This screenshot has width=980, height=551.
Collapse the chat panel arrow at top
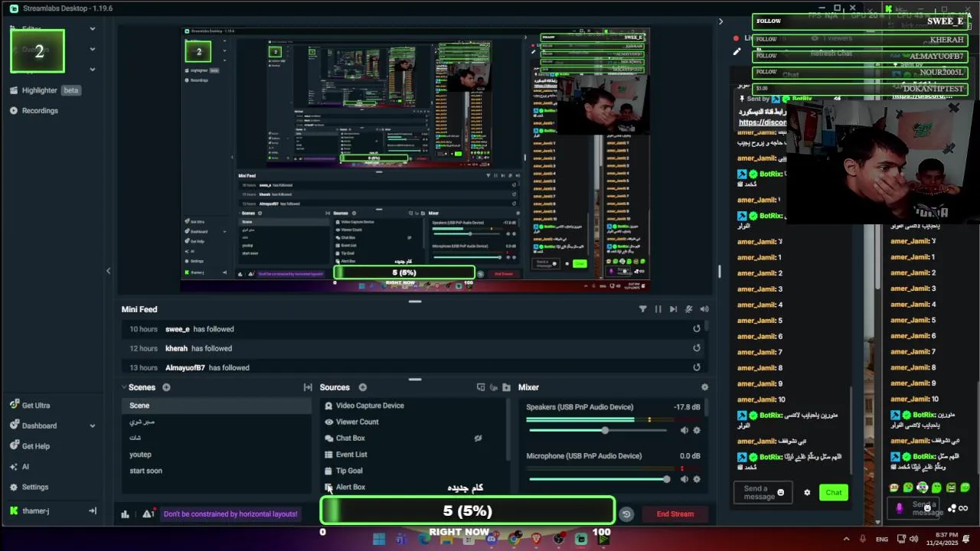(720, 21)
